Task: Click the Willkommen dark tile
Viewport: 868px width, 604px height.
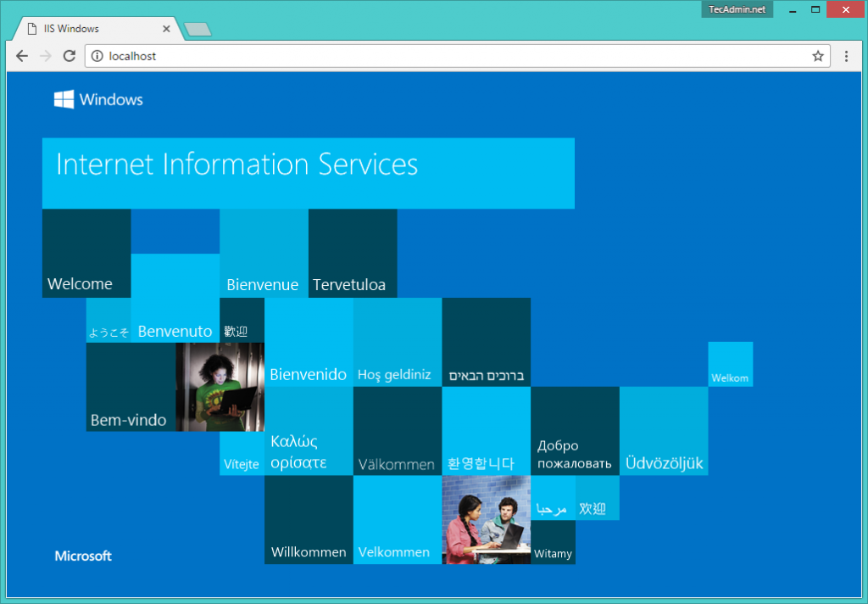Action: pos(309,519)
